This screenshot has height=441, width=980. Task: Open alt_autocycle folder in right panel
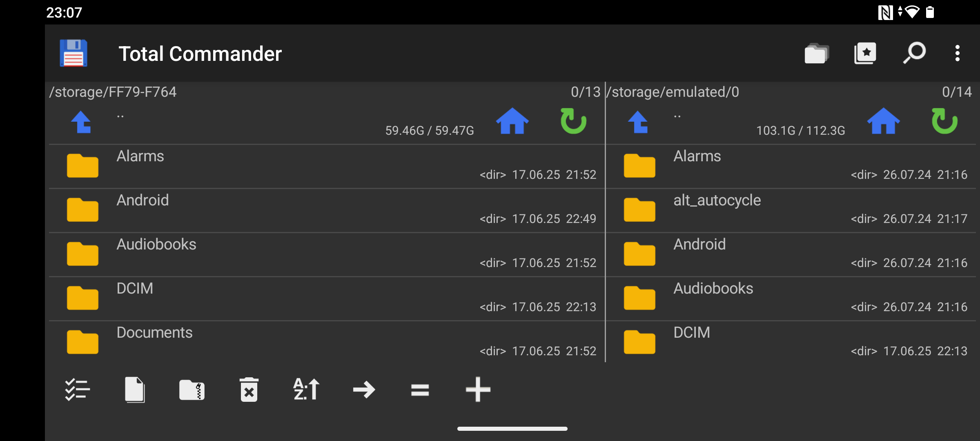(717, 201)
